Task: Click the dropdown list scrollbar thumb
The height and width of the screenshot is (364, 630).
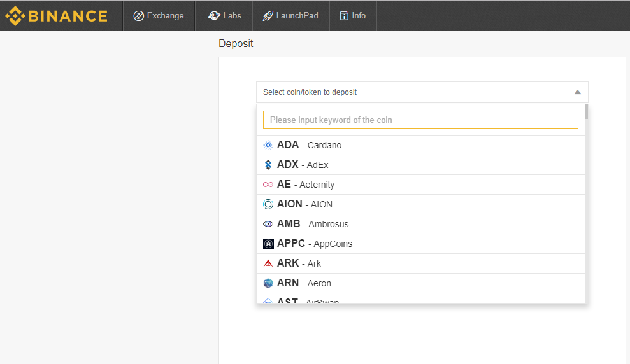Action: coord(586,112)
